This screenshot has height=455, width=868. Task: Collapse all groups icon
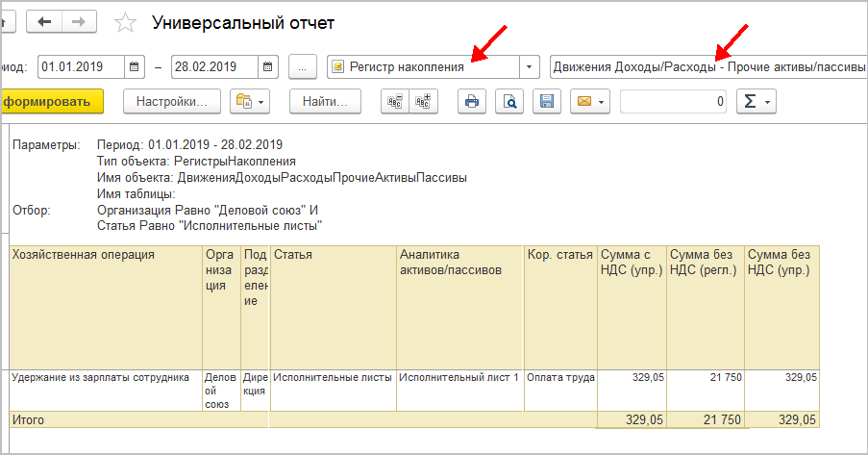coord(395,101)
